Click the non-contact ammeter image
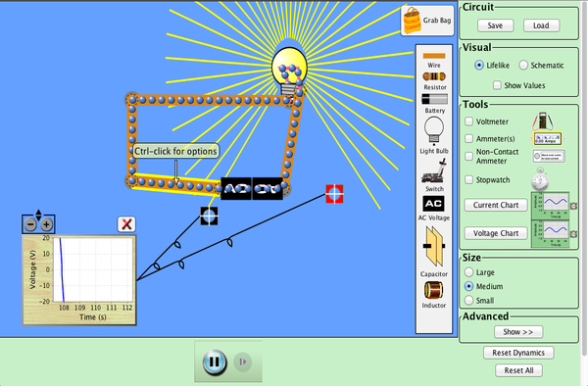The image size is (588, 386). point(549,156)
